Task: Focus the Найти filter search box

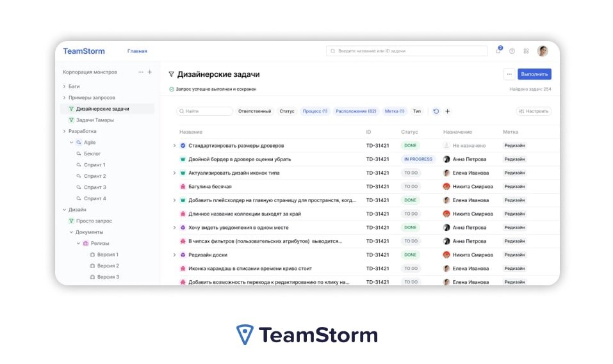Action: [204, 111]
